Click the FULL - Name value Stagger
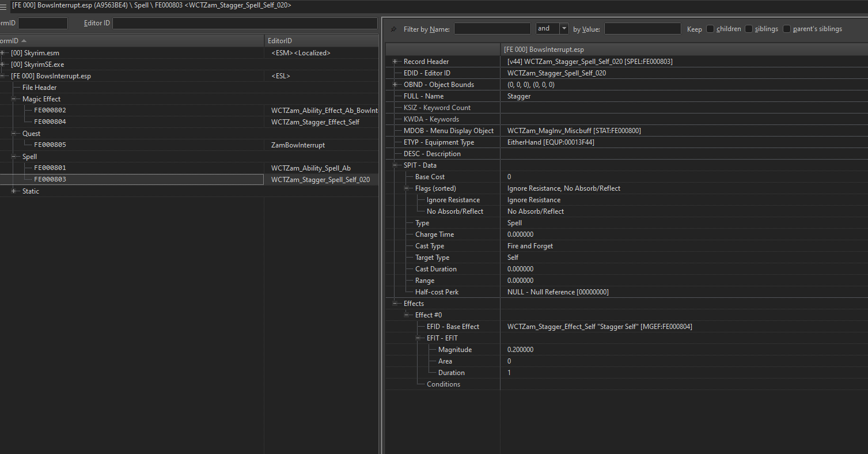 click(x=519, y=96)
